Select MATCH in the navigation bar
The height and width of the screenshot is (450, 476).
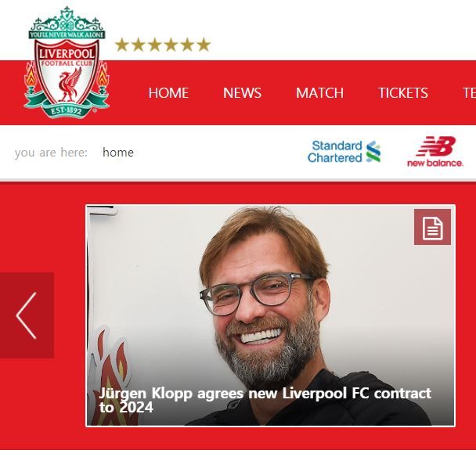pos(319,93)
